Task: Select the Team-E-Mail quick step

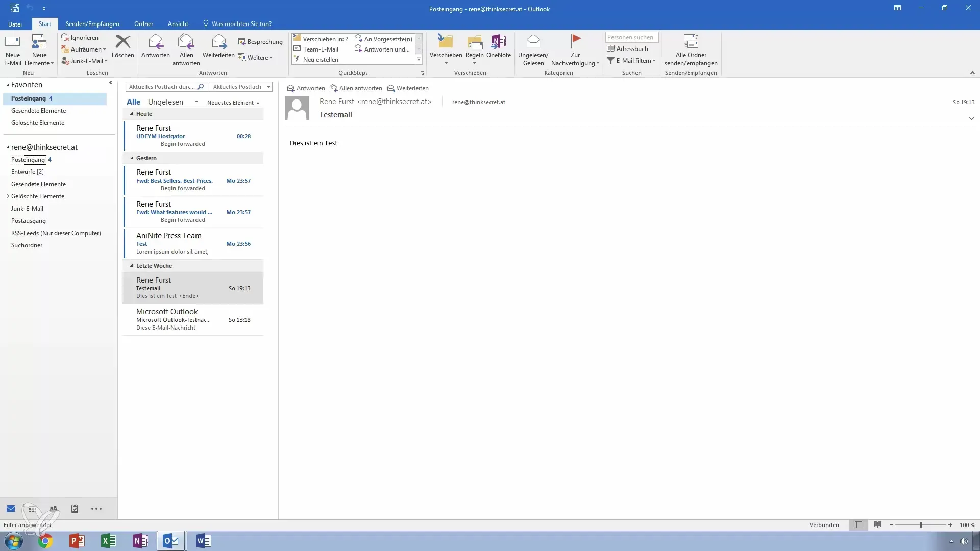Action: [x=316, y=49]
